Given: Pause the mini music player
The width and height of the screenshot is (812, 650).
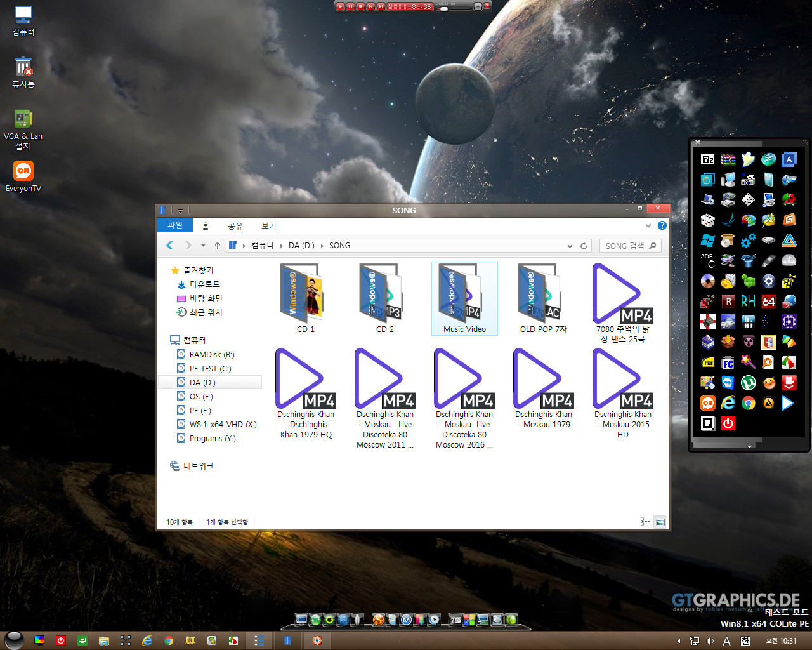Looking at the screenshot, I should (x=350, y=6).
